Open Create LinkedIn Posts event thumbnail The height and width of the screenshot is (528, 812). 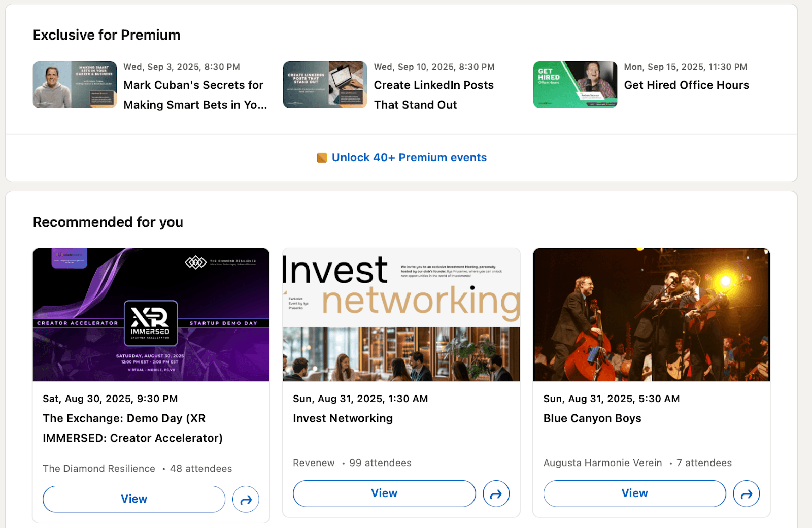tap(325, 85)
